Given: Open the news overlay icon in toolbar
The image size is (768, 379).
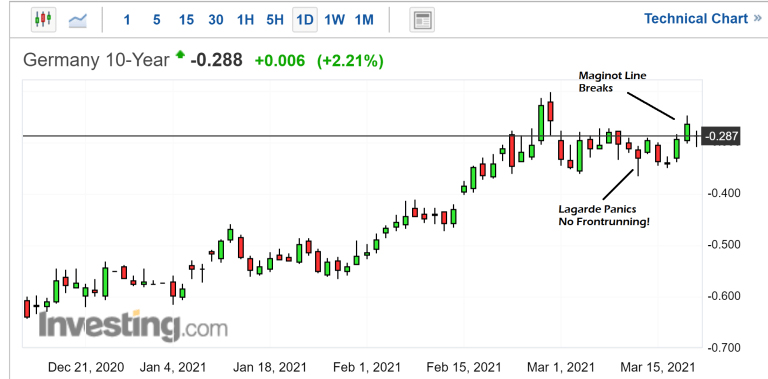Looking at the screenshot, I should (x=422, y=20).
